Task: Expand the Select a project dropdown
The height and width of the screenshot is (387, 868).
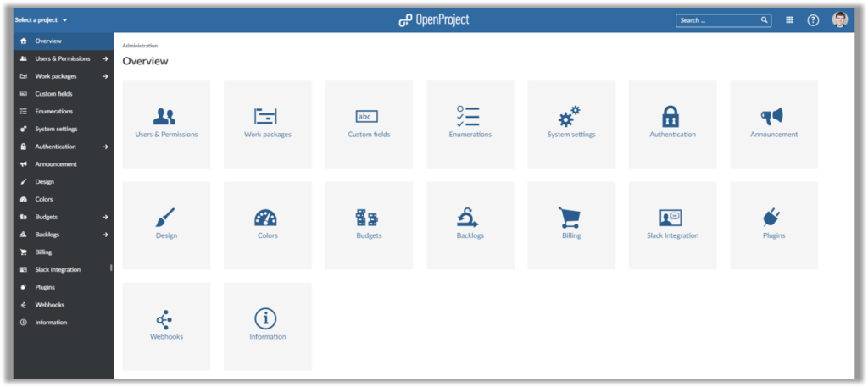Action: click(x=41, y=19)
